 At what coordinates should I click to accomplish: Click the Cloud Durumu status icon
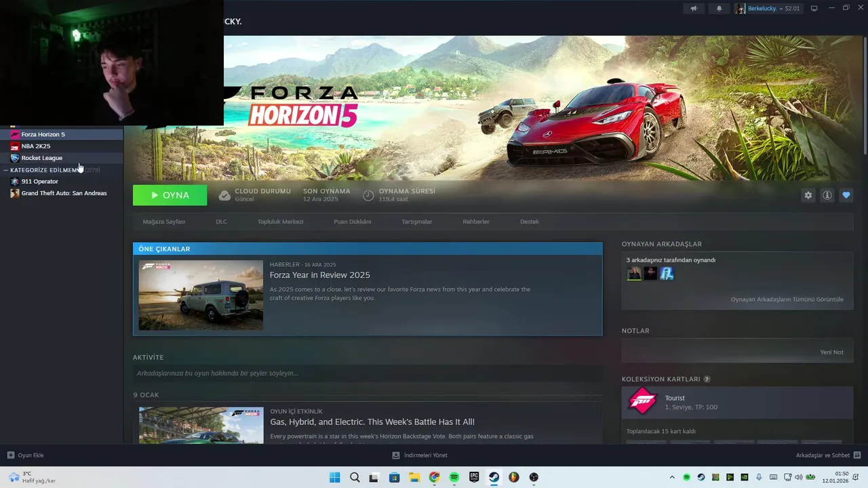pos(224,195)
